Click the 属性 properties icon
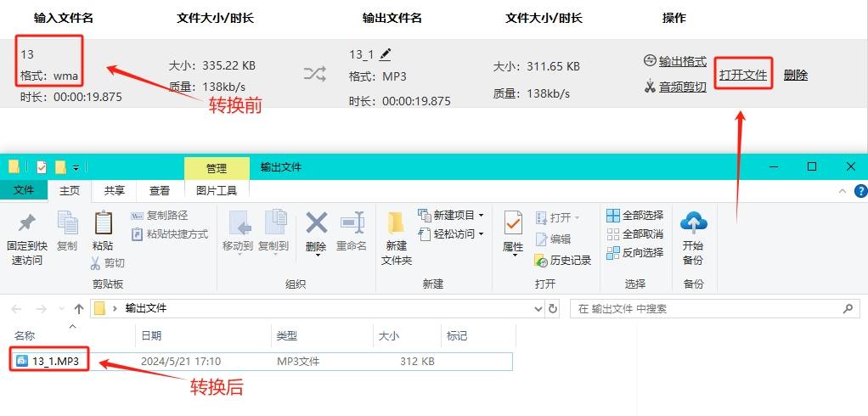 [x=513, y=223]
